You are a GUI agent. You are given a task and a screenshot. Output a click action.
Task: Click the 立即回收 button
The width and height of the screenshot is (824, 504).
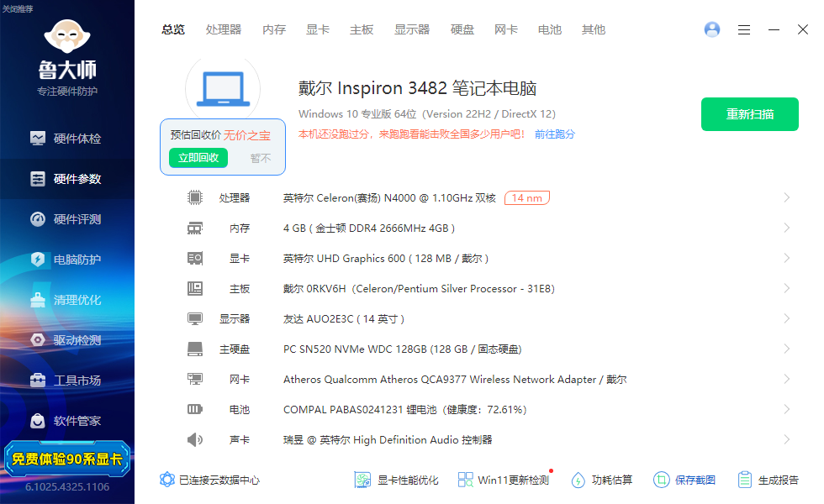click(x=198, y=158)
